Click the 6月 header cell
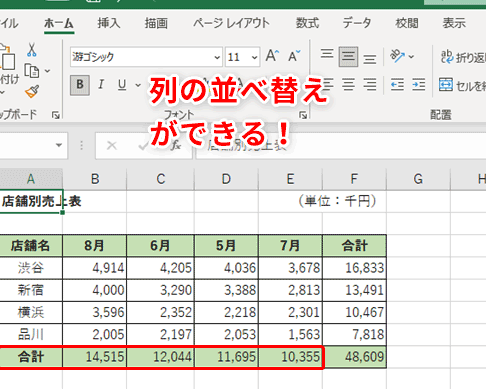Viewport: 486px width, 389px height. (160, 246)
